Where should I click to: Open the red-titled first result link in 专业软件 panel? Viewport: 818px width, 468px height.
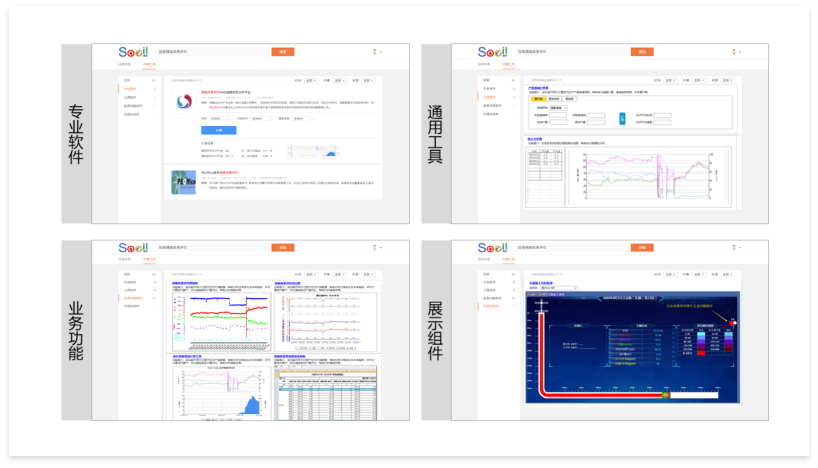[226, 92]
